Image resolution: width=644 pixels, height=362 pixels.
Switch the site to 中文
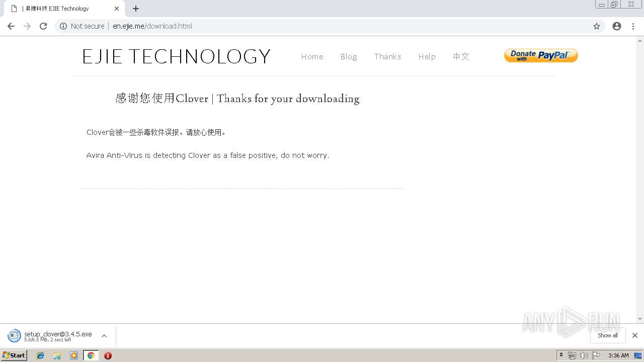461,56
